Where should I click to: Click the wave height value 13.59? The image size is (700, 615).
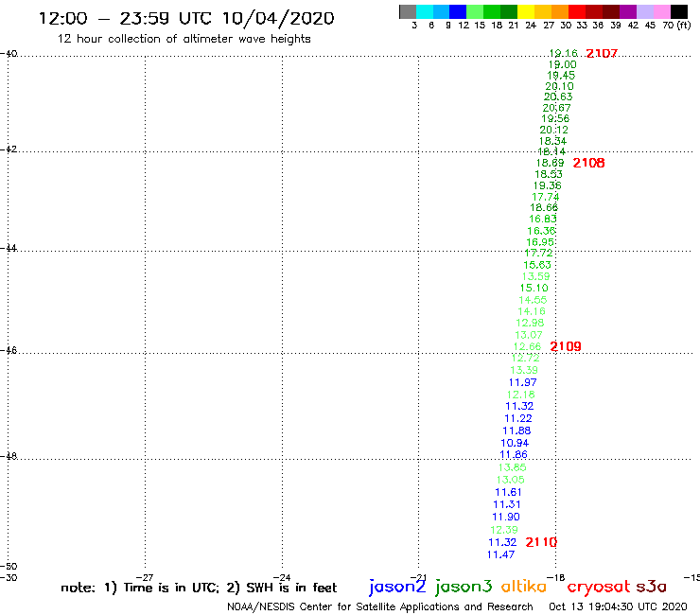pyautogui.click(x=535, y=276)
